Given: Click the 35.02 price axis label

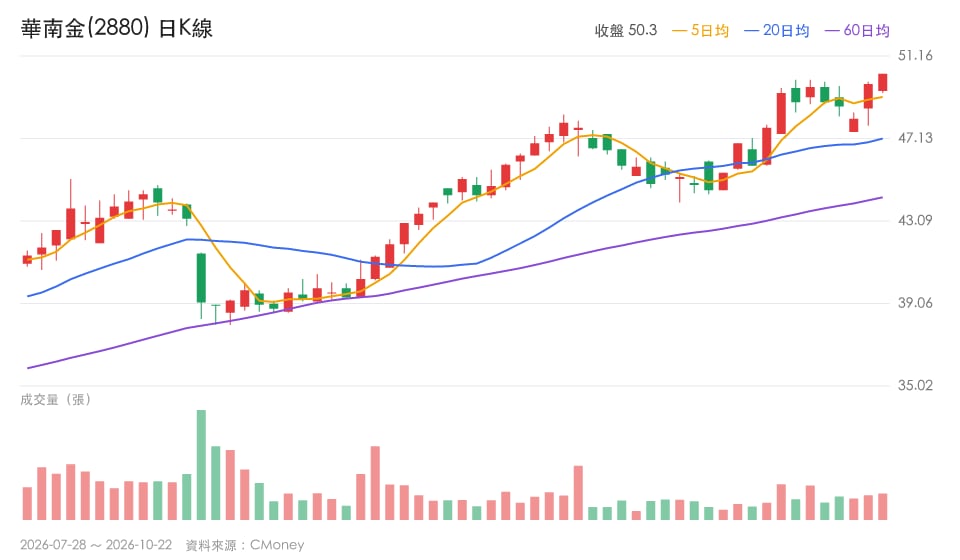Looking at the screenshot, I should [x=915, y=386].
